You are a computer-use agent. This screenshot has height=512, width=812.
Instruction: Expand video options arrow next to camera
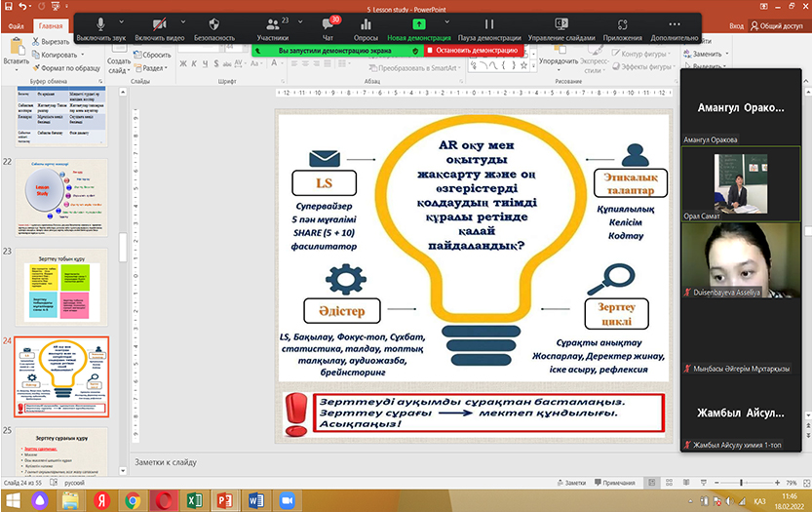(x=182, y=21)
